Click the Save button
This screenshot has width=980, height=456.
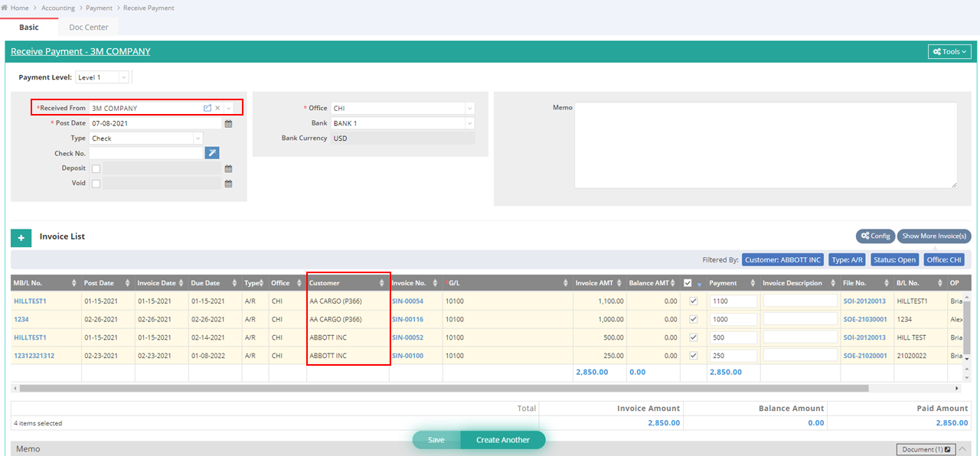pos(436,440)
